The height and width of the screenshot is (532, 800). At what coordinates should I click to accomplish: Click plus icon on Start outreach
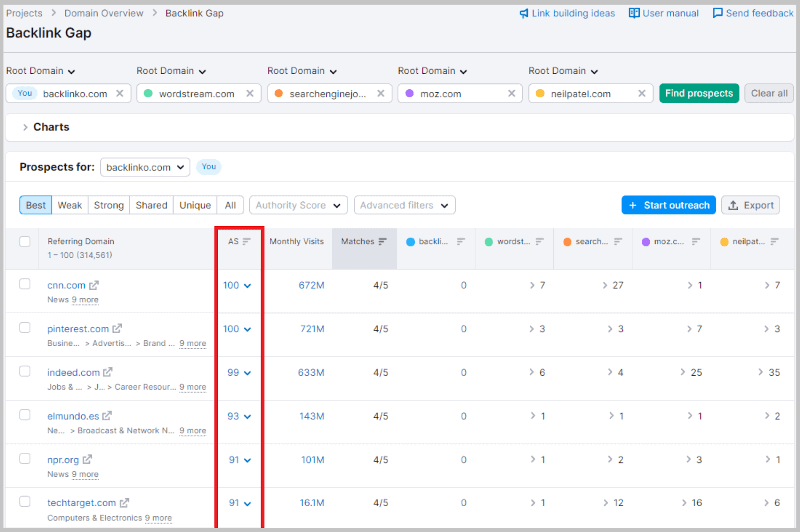pyautogui.click(x=633, y=205)
